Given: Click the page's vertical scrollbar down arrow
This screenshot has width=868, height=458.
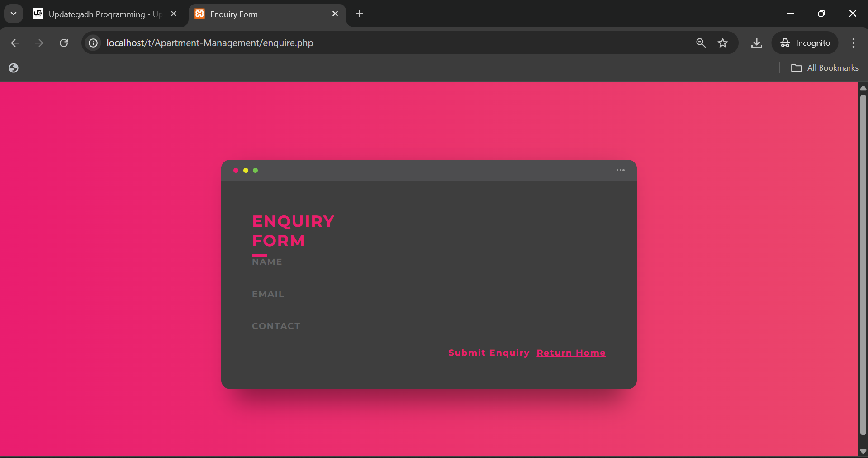Looking at the screenshot, I should coord(863,452).
